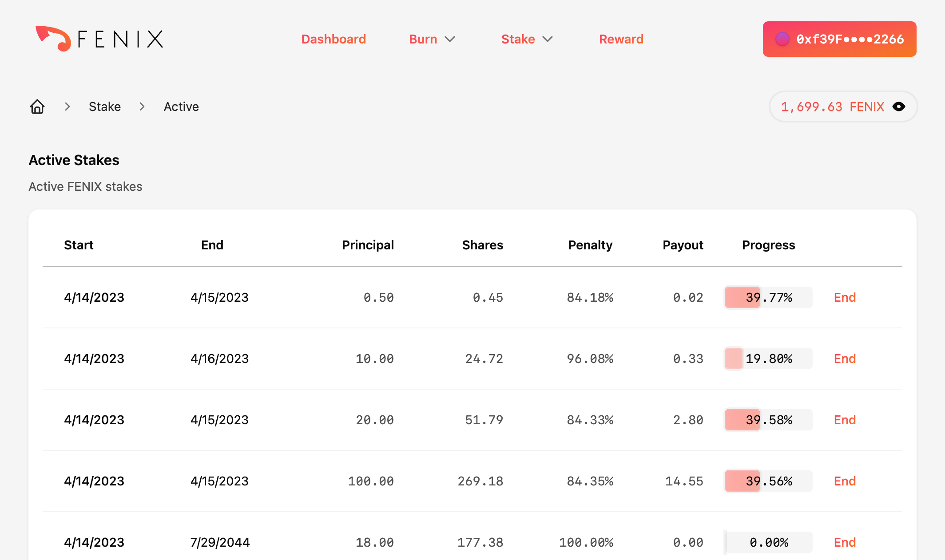Click the wallet avatar circle icon
The height and width of the screenshot is (560, 945).
coord(782,39)
